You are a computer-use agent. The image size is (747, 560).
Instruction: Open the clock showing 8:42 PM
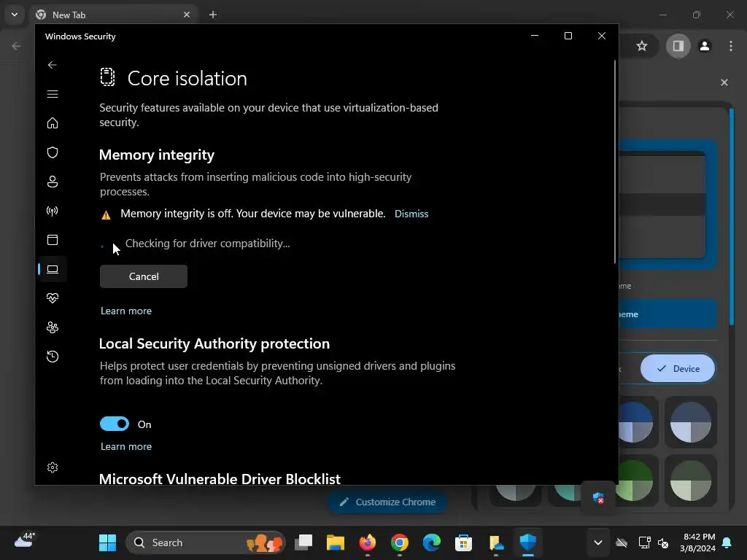pos(697,542)
